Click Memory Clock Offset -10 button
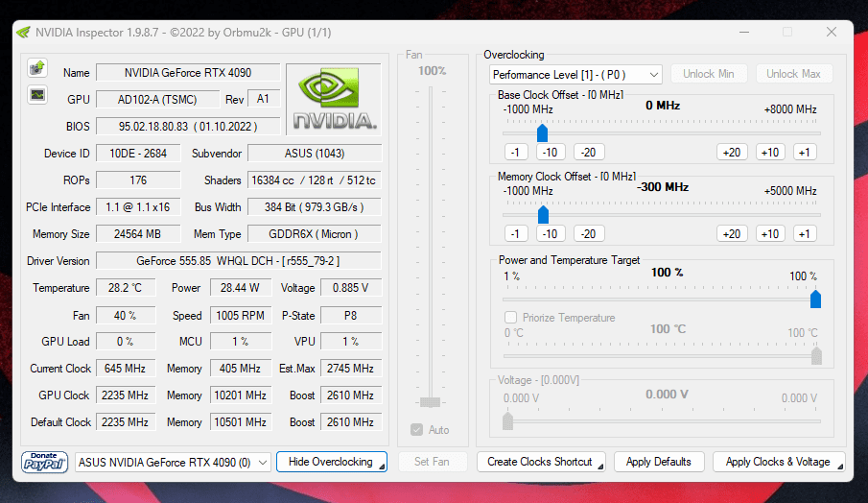Screen dimensions: 868x503 click(551, 234)
